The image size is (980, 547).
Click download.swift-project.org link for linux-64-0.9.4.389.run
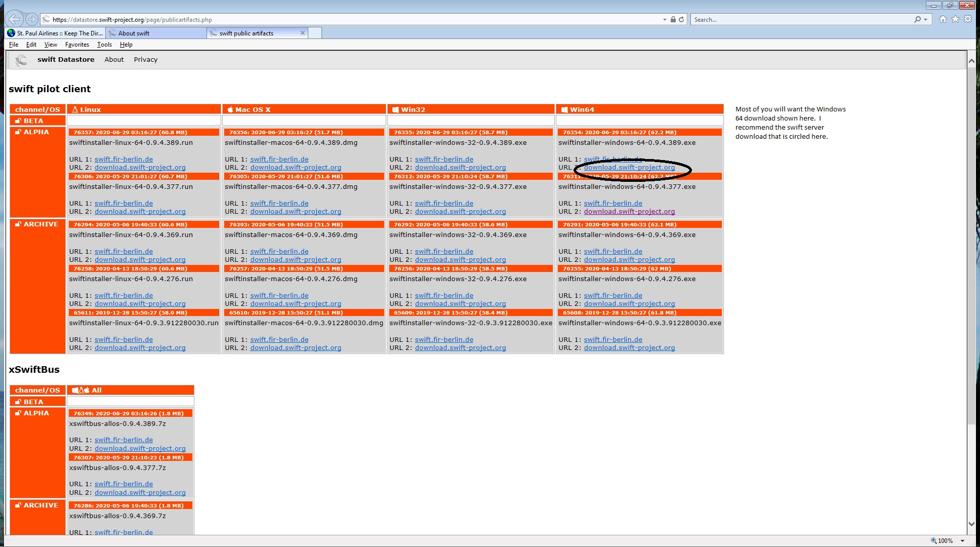[140, 167]
